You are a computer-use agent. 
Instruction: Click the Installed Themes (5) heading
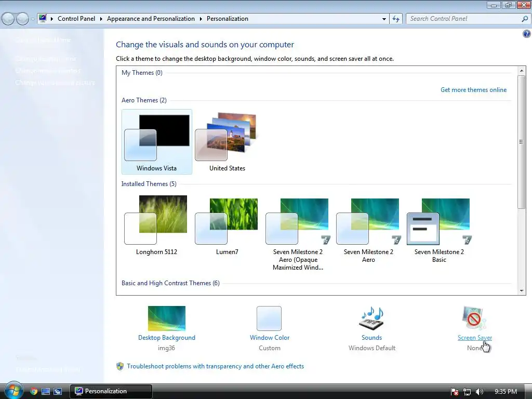click(x=149, y=184)
